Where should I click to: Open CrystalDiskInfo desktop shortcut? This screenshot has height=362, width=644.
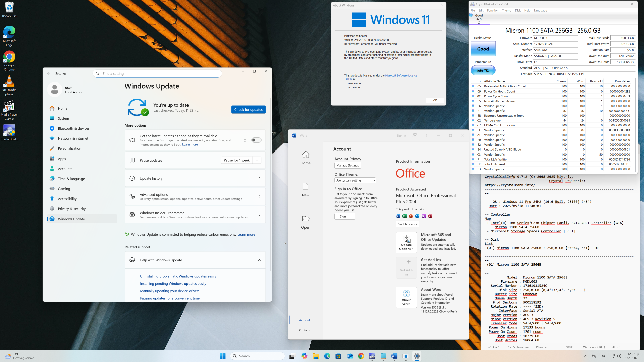point(9,133)
